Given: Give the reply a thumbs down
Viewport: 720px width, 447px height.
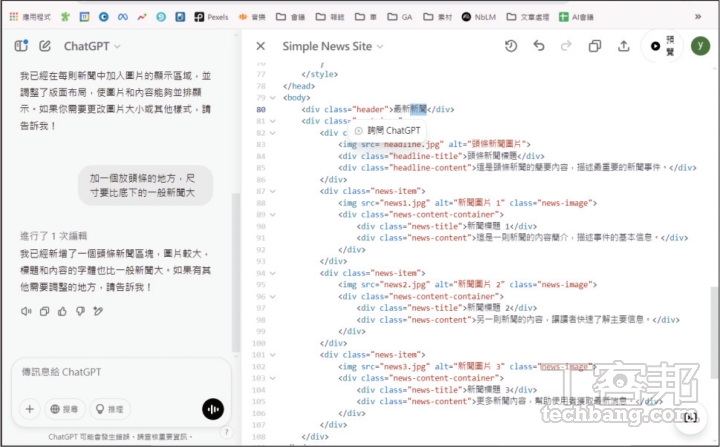Looking at the screenshot, I should point(80,311).
